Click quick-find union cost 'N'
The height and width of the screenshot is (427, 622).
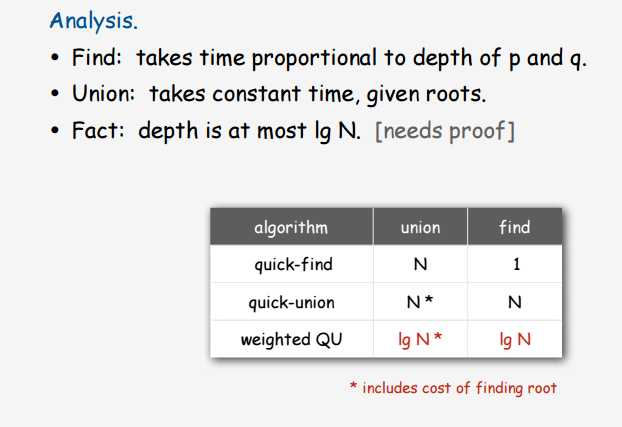pos(420,264)
